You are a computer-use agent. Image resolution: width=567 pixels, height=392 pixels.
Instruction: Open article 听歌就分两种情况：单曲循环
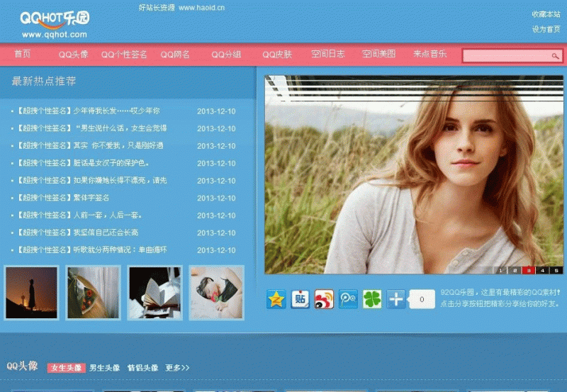tap(120, 250)
